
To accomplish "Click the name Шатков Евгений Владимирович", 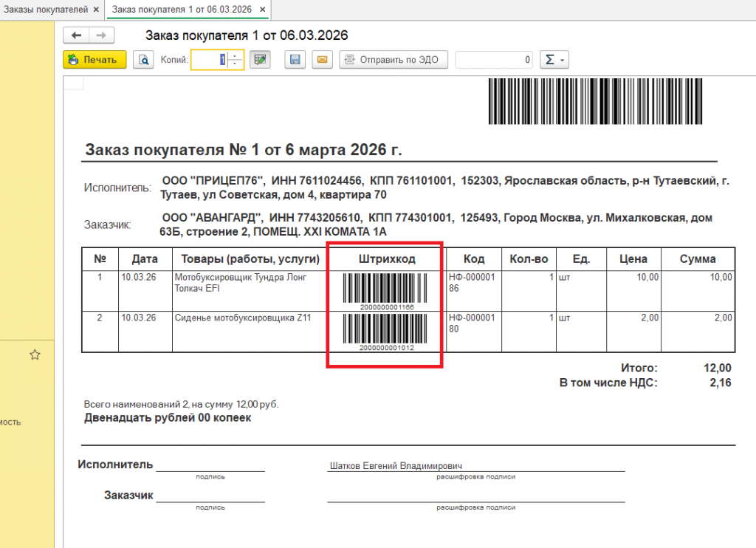I will [x=396, y=466].
